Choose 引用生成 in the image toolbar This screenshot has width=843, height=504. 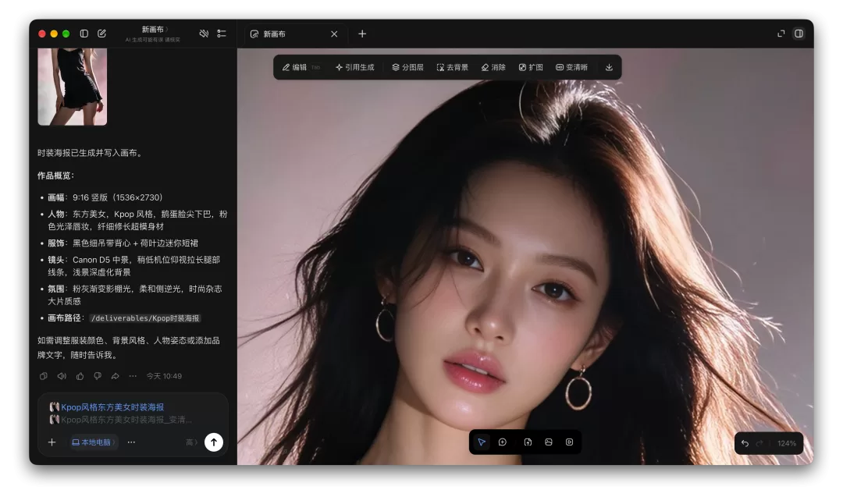point(355,67)
